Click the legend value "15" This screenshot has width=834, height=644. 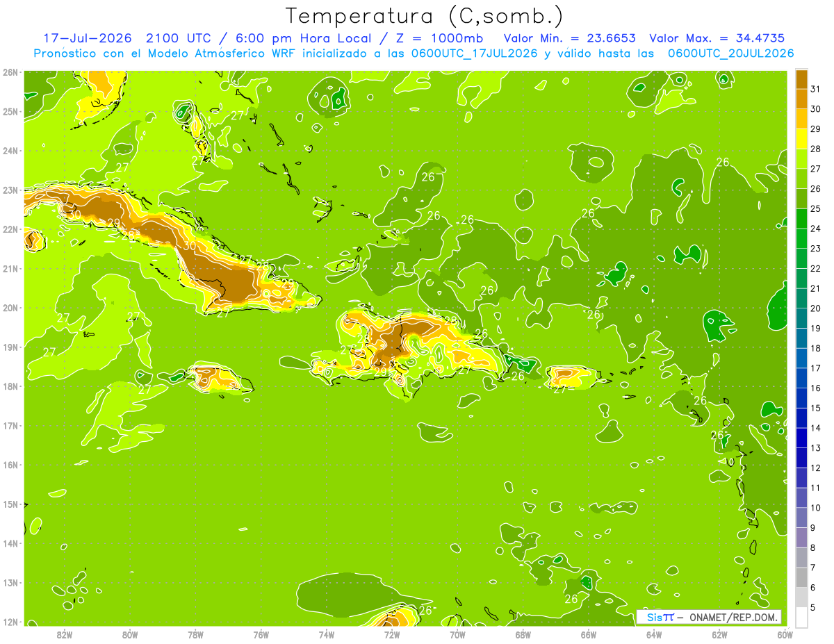click(815, 408)
